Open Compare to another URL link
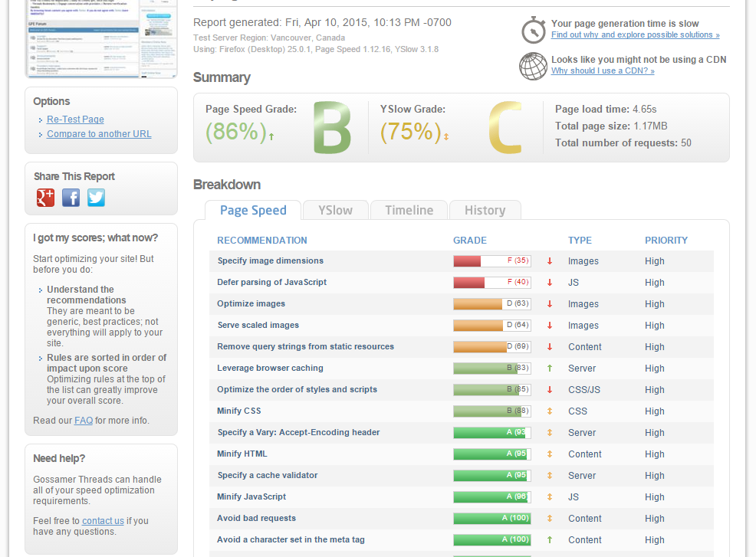 tap(99, 134)
